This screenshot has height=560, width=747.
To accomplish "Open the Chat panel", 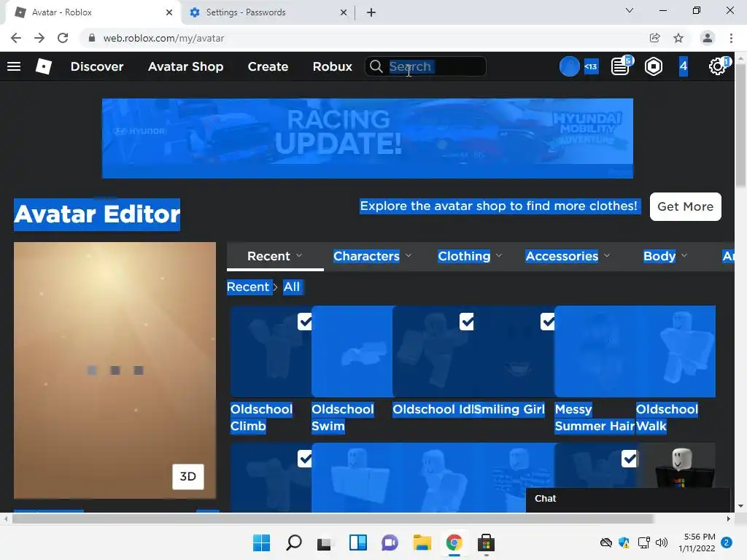I will pos(628,499).
